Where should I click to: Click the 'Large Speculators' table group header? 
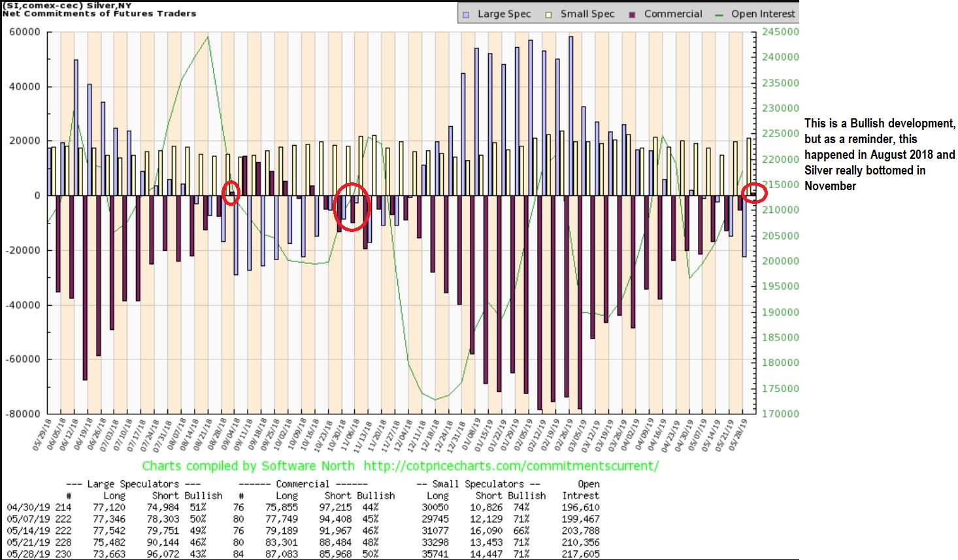point(133,484)
